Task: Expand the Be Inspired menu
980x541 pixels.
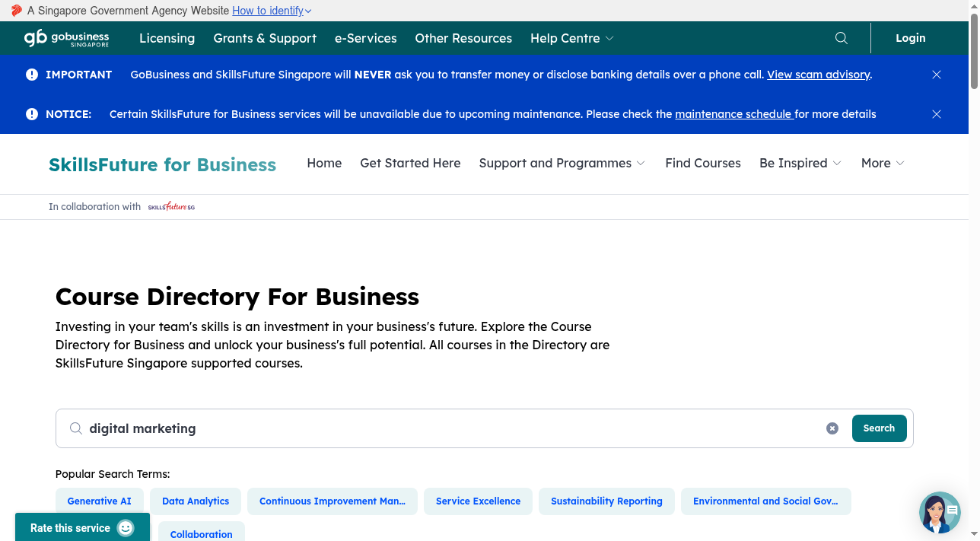Action: pos(800,163)
